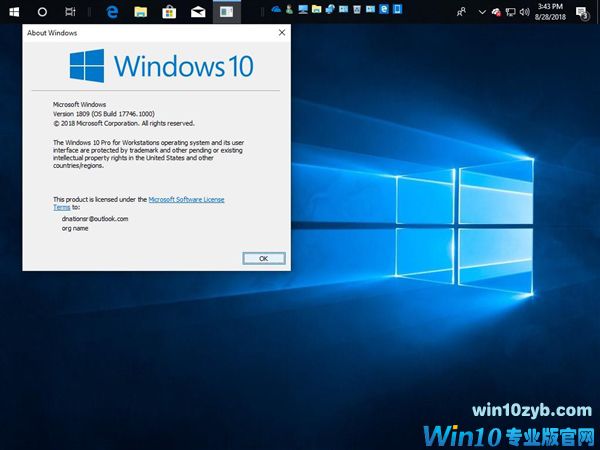Open the People button in tray

point(461,12)
